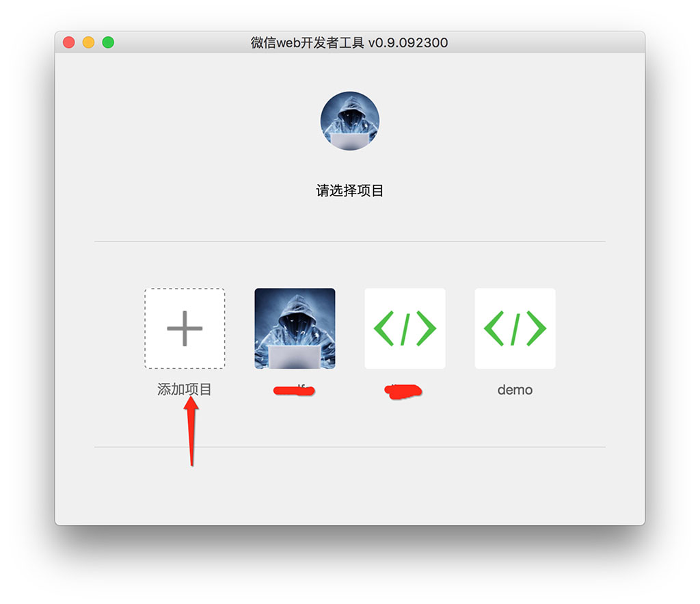
Task: Minimize the window with the yellow button
Action: (x=88, y=42)
